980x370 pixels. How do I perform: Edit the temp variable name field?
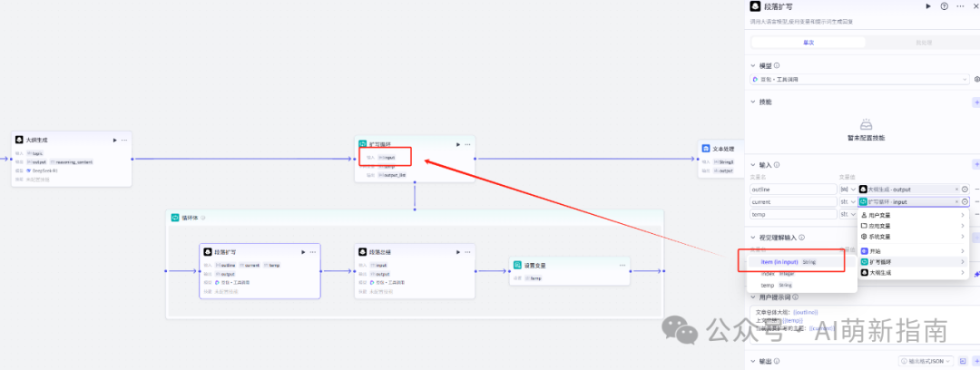pos(793,214)
